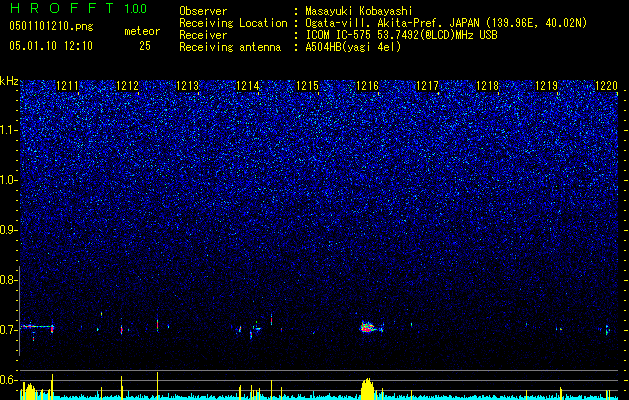
Task: Click the 0.8 kHz axis label
Action: pos(8,280)
